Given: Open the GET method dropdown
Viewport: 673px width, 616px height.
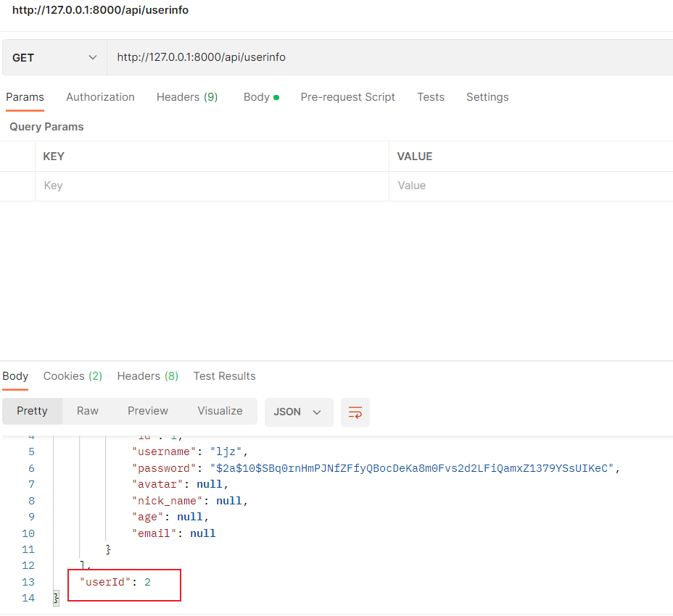Looking at the screenshot, I should tap(54, 57).
